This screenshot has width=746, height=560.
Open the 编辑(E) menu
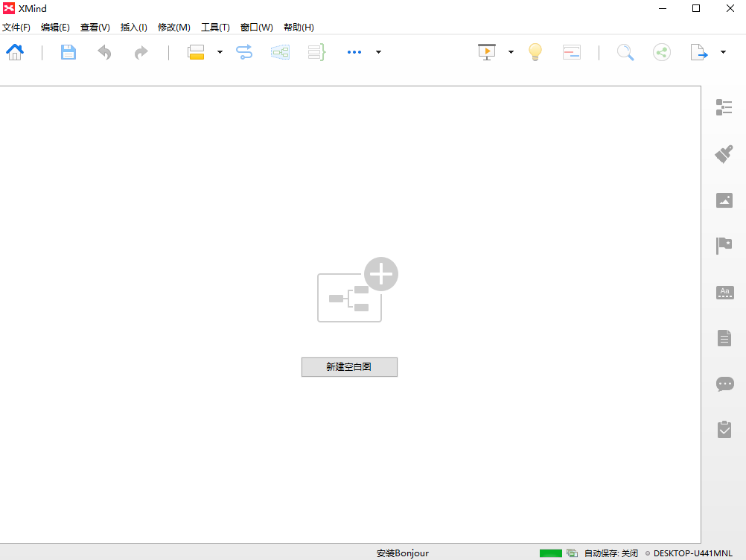(x=55, y=27)
